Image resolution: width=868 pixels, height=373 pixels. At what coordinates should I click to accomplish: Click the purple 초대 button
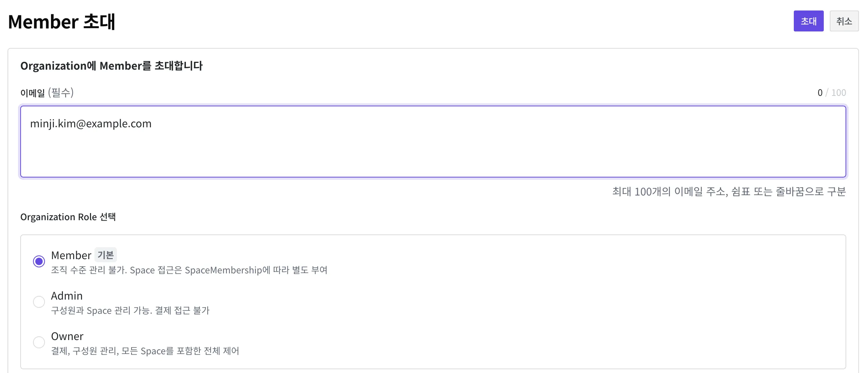808,21
